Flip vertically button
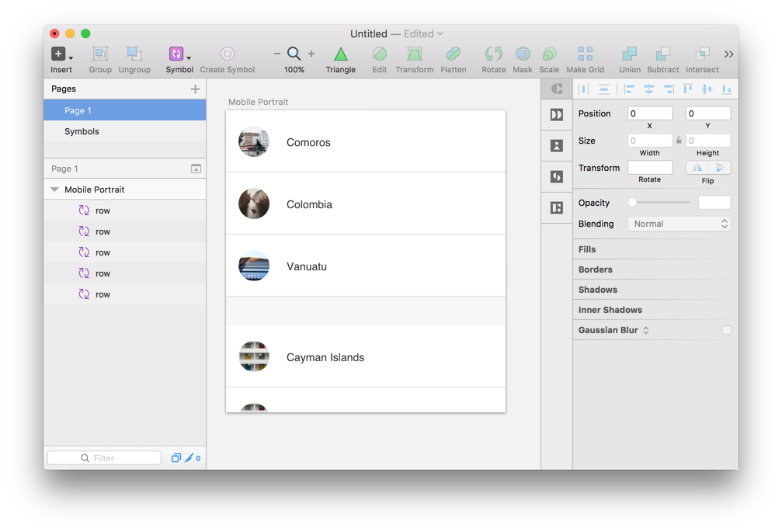This screenshot has width=782, height=532. [x=720, y=168]
